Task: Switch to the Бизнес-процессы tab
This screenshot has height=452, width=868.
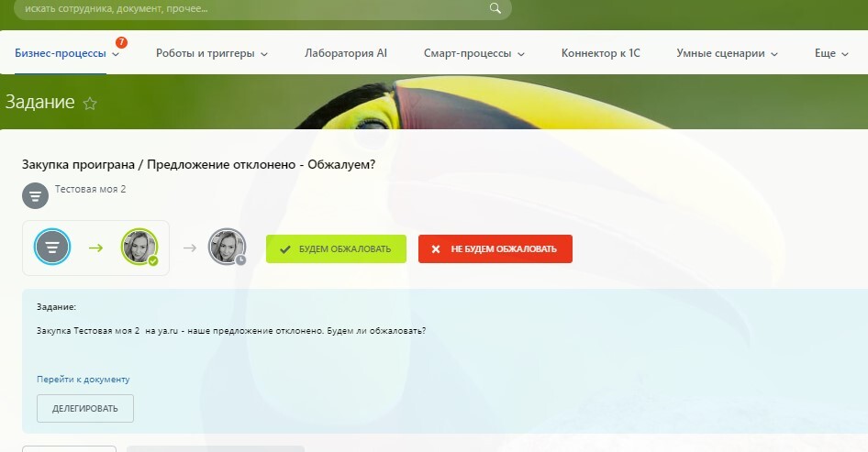Action: point(61,53)
